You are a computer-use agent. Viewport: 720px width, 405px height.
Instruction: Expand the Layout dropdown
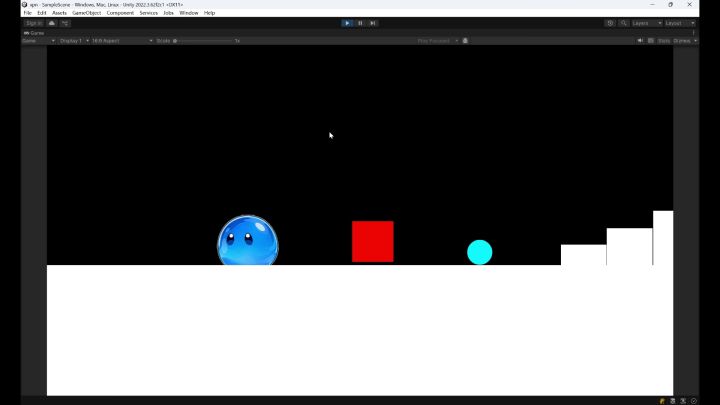click(x=680, y=23)
